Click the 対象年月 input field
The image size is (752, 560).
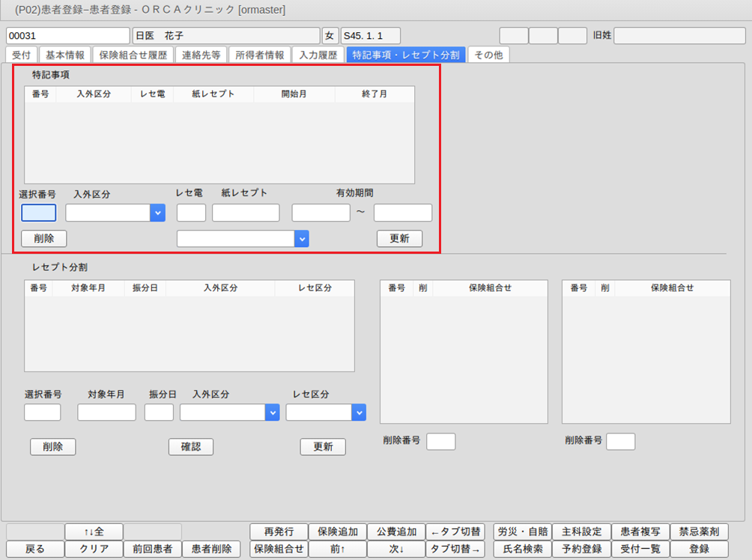(106, 413)
